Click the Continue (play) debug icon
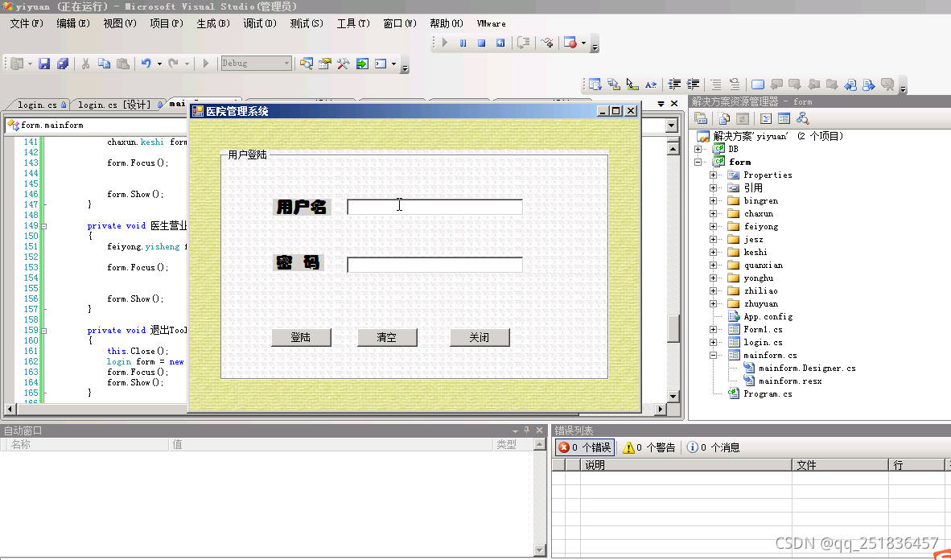This screenshot has width=951, height=560. pos(445,43)
